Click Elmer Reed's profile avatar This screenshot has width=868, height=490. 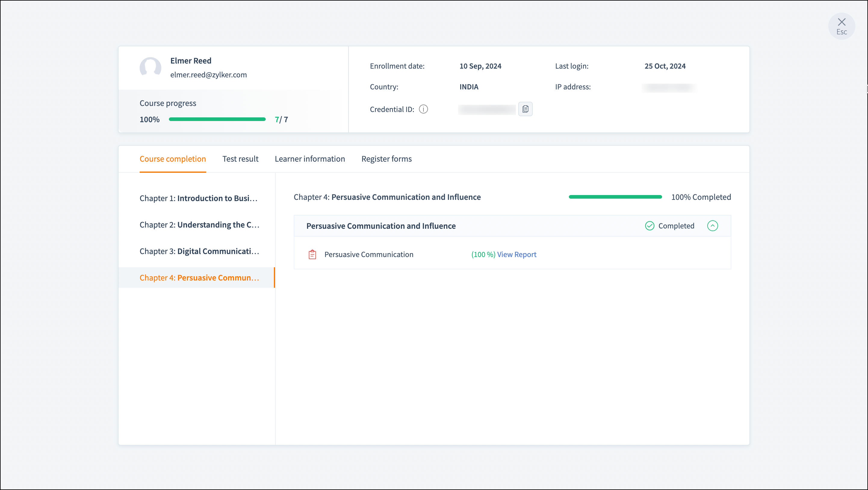(150, 67)
